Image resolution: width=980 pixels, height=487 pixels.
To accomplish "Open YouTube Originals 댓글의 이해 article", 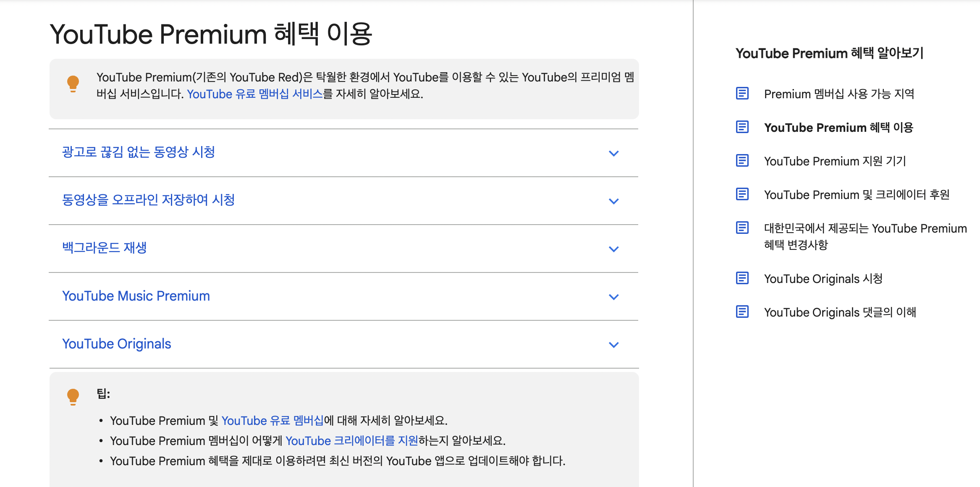I will pyautogui.click(x=840, y=312).
